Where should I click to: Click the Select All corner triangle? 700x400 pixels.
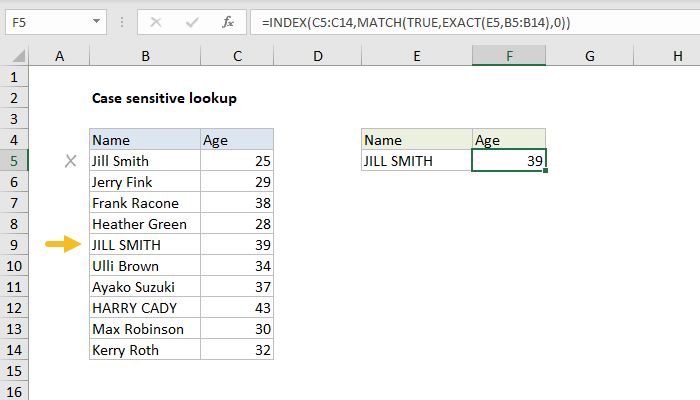pyautogui.click(x=15, y=57)
